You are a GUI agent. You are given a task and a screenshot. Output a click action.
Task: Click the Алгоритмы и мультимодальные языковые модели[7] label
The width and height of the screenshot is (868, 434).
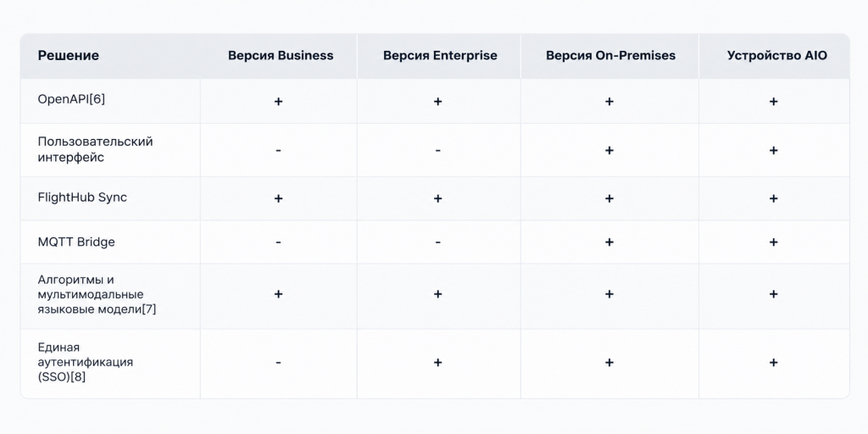tap(97, 294)
